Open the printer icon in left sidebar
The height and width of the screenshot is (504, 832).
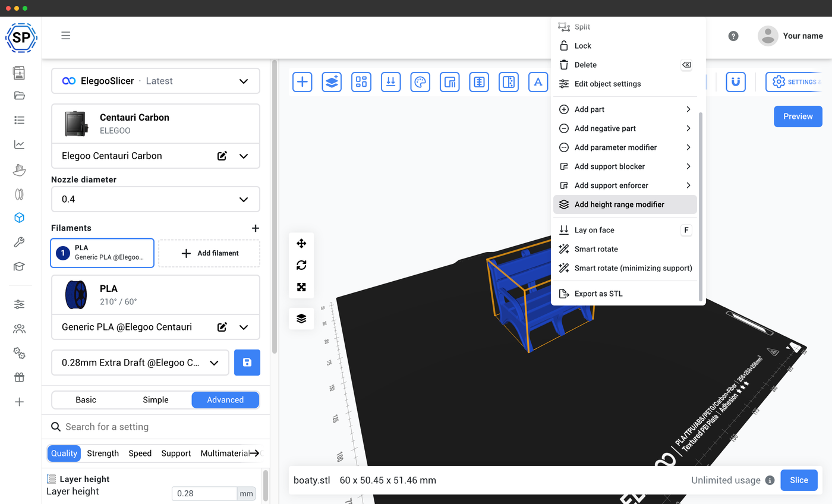coord(19,73)
